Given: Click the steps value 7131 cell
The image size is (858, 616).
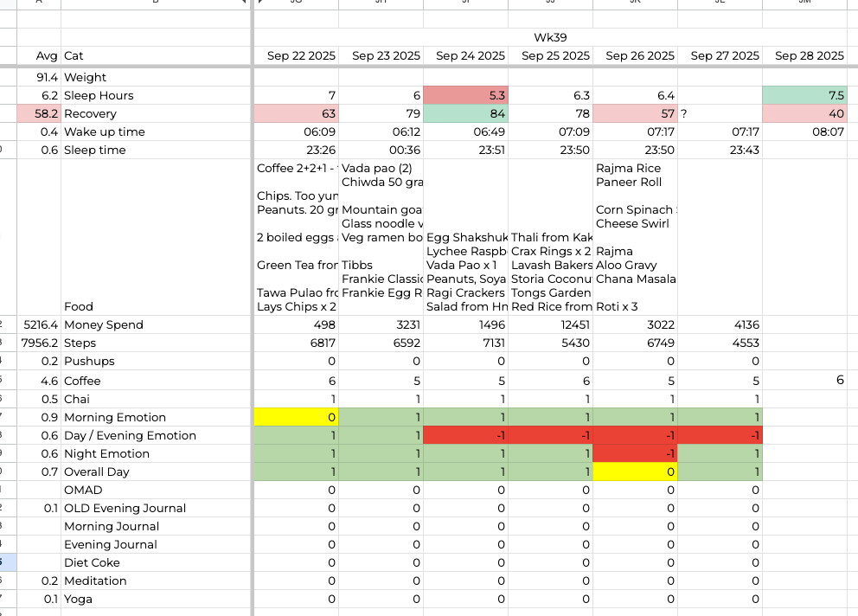Looking at the screenshot, I should [x=466, y=343].
